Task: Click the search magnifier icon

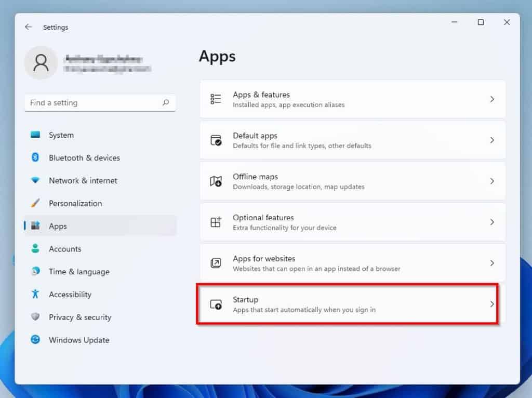Action: 166,102
